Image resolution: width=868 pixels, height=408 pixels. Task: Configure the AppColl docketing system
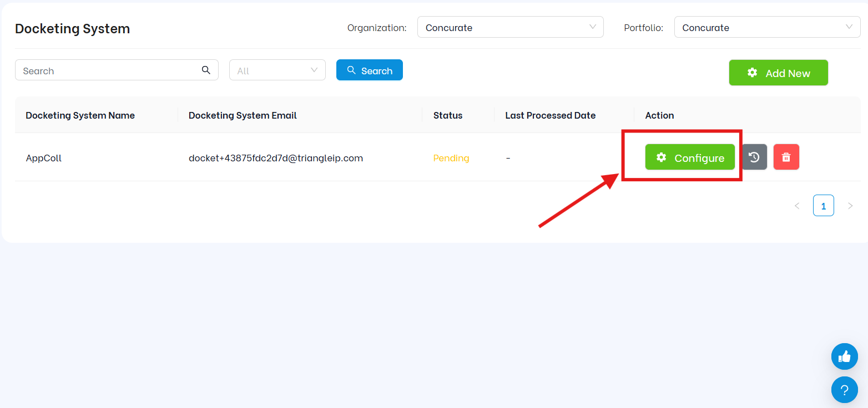coord(690,157)
